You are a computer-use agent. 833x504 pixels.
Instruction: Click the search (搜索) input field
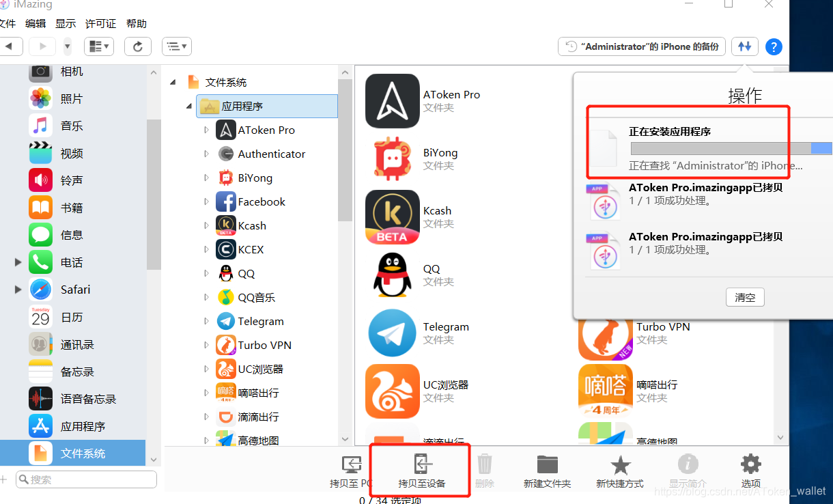coord(87,479)
